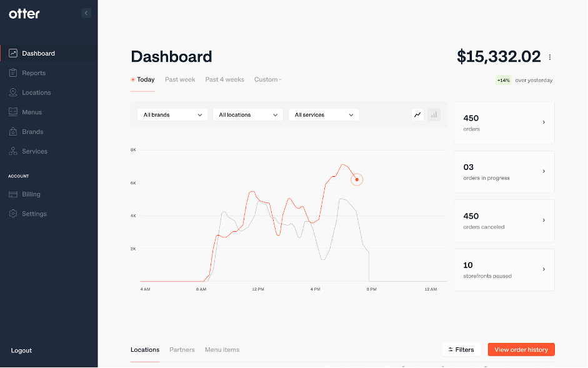The image size is (588, 368).
Task: Click the Locations pin icon in sidebar
Action: tap(13, 92)
